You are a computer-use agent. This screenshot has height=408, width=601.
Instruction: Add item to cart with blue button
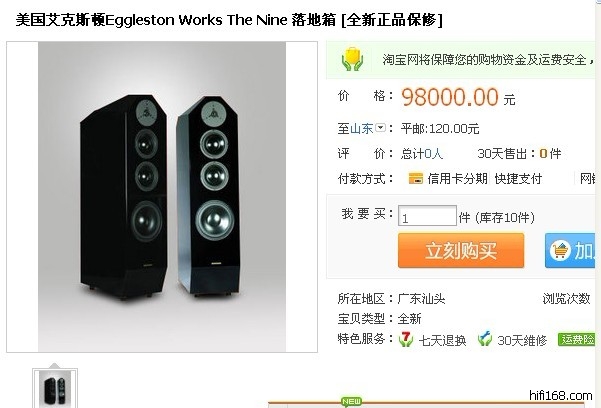point(570,250)
